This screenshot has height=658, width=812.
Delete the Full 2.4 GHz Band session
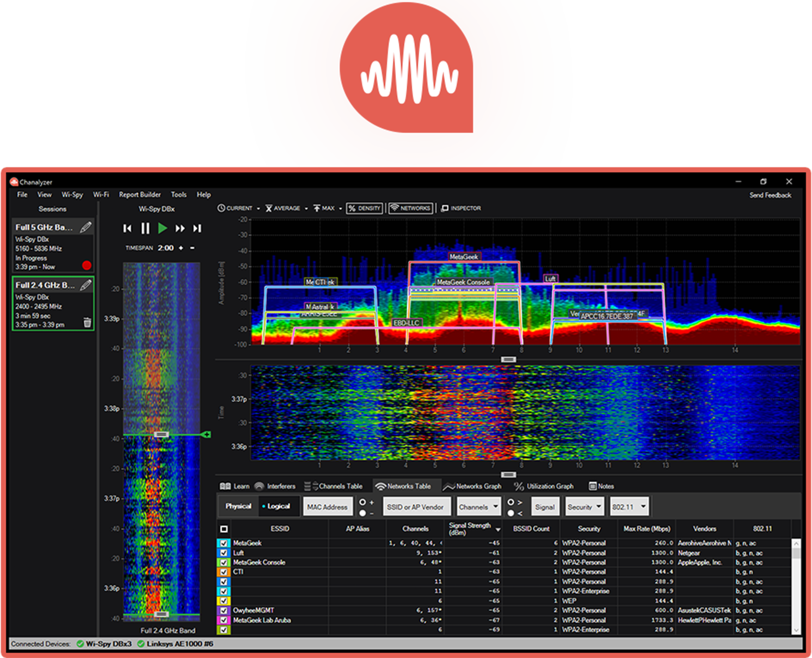[x=87, y=322]
